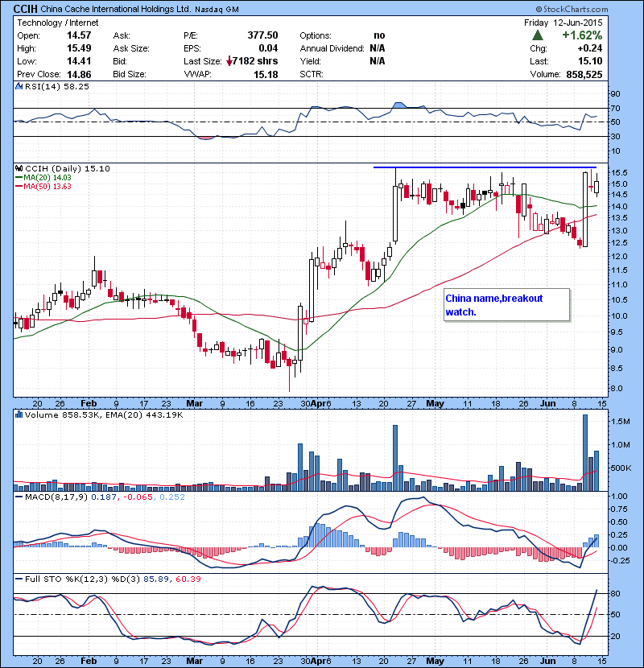The image size is (644, 668).
Task: Click the StockCharts.com copyright label
Action: click(572, 9)
